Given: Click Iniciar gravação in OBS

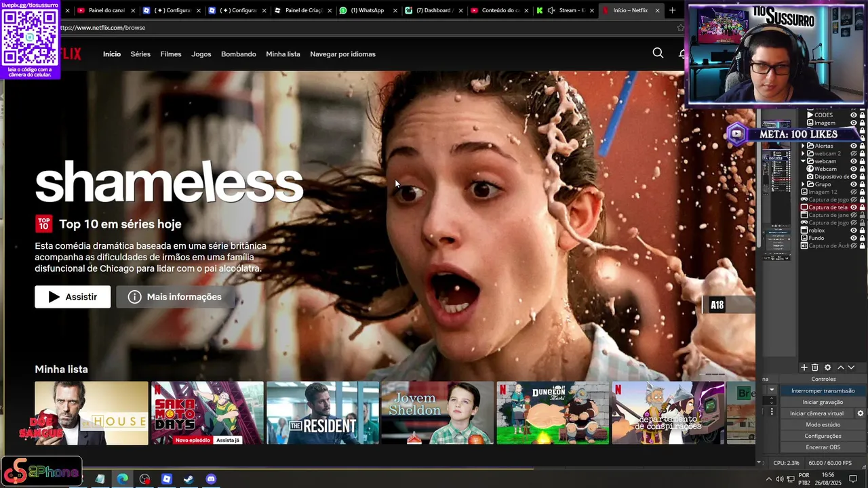Looking at the screenshot, I should pos(823,402).
